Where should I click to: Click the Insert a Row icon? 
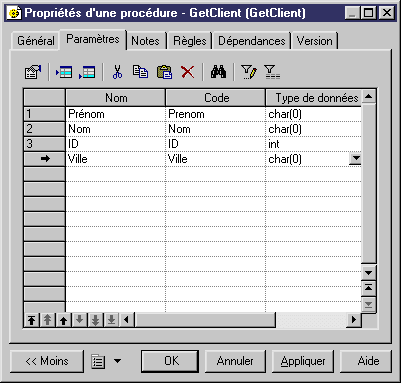(64, 72)
